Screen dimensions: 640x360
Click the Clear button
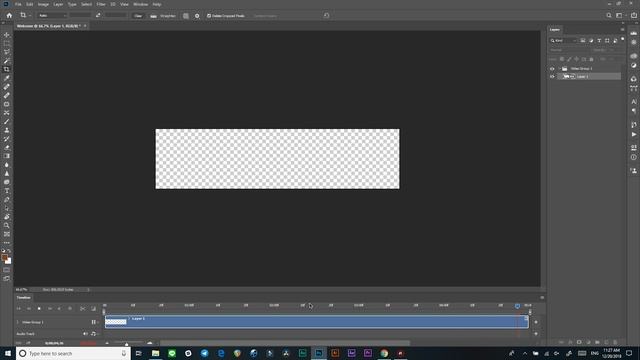coord(138,16)
